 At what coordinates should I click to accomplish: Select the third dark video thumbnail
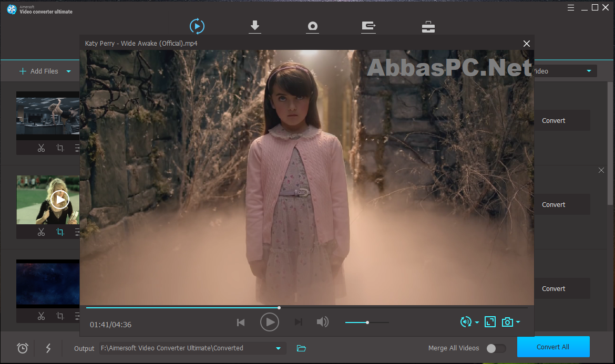click(48, 284)
